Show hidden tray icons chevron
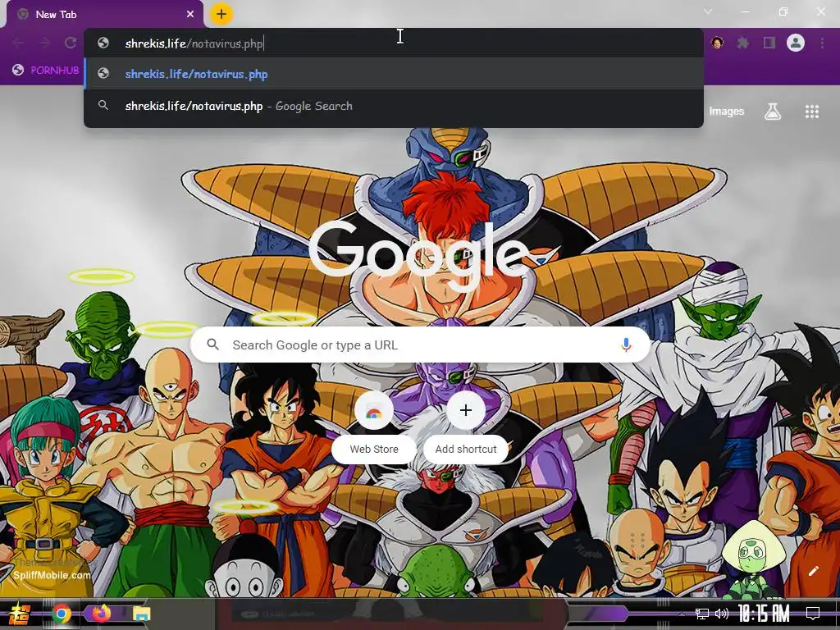Screen dimensions: 840x630 [x=682, y=614]
